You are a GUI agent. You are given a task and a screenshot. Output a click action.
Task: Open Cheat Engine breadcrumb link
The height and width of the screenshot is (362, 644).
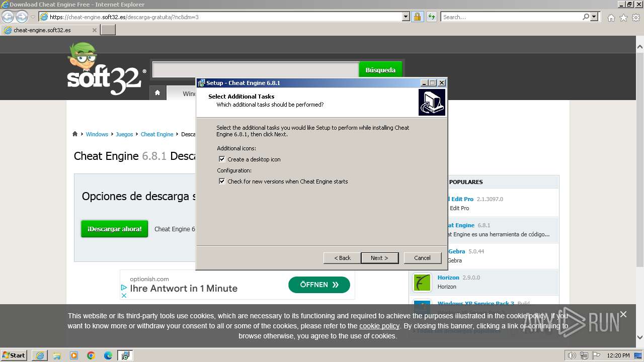157,134
